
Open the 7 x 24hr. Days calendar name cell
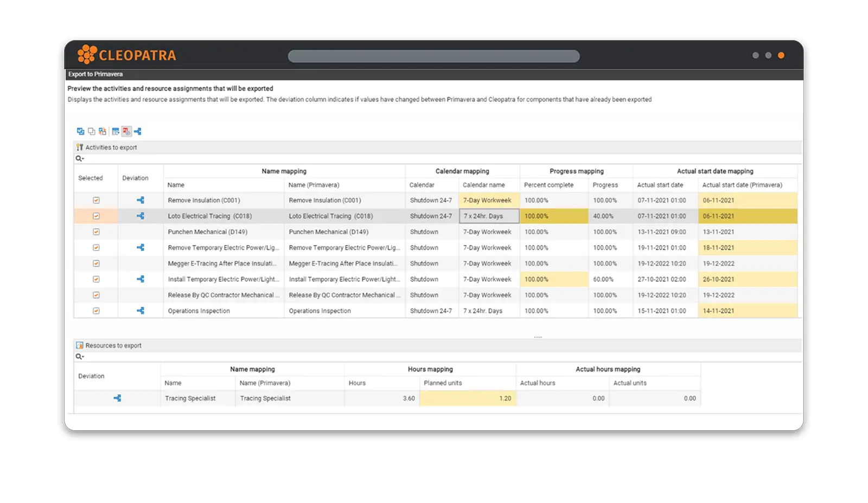coord(489,216)
